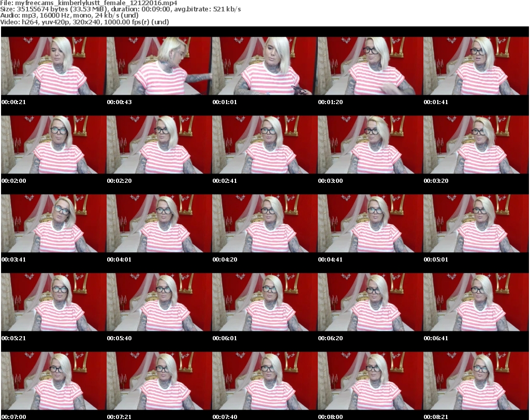Click the timestamp label 00:03:41
Viewport: 530px width, 420px height.
pos(13,259)
